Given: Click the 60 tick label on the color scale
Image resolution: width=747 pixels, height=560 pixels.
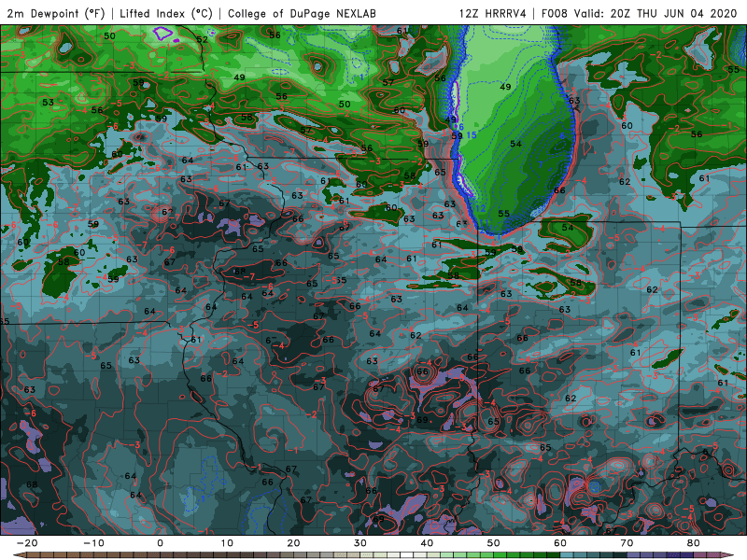Looking at the screenshot, I should point(560,543).
